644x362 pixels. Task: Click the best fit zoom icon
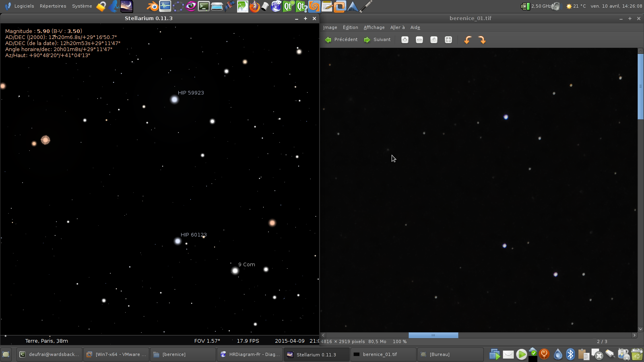[x=448, y=39]
